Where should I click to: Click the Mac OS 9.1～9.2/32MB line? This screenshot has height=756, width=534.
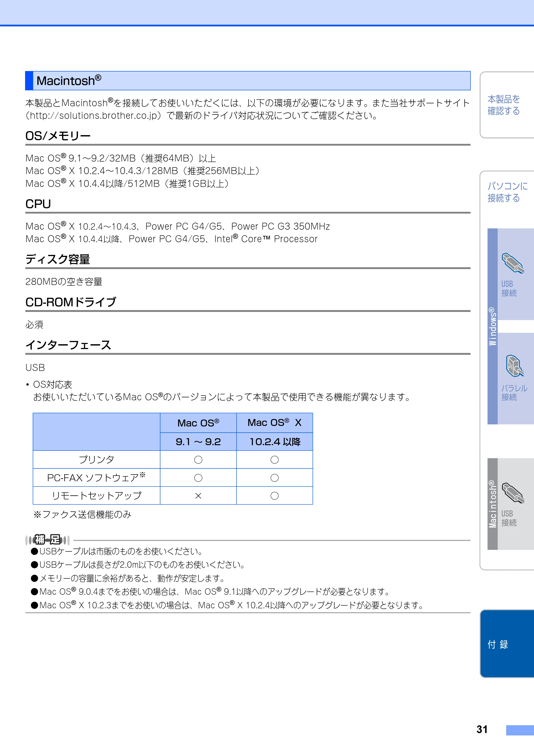[x=121, y=158]
